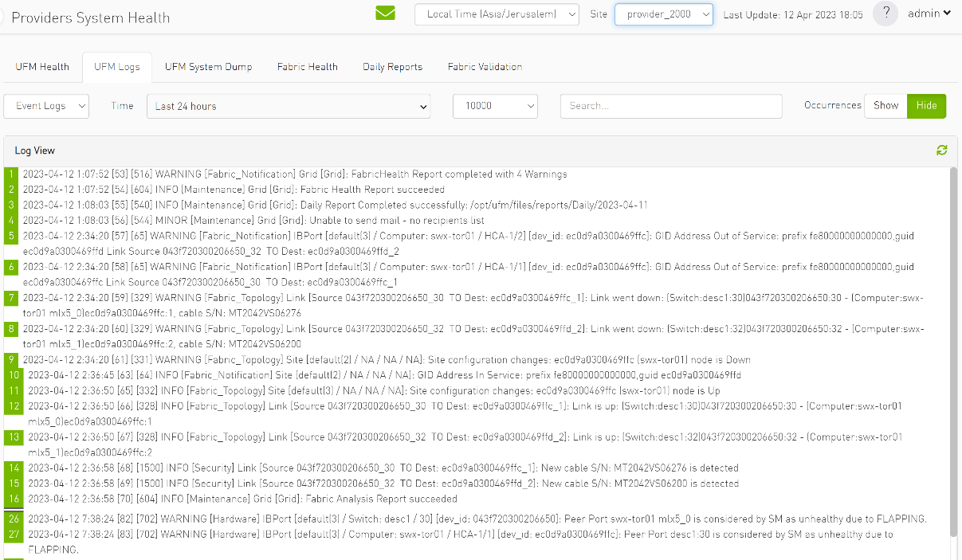Open the Daily Reports tab
The image size is (962, 560).
click(x=392, y=67)
